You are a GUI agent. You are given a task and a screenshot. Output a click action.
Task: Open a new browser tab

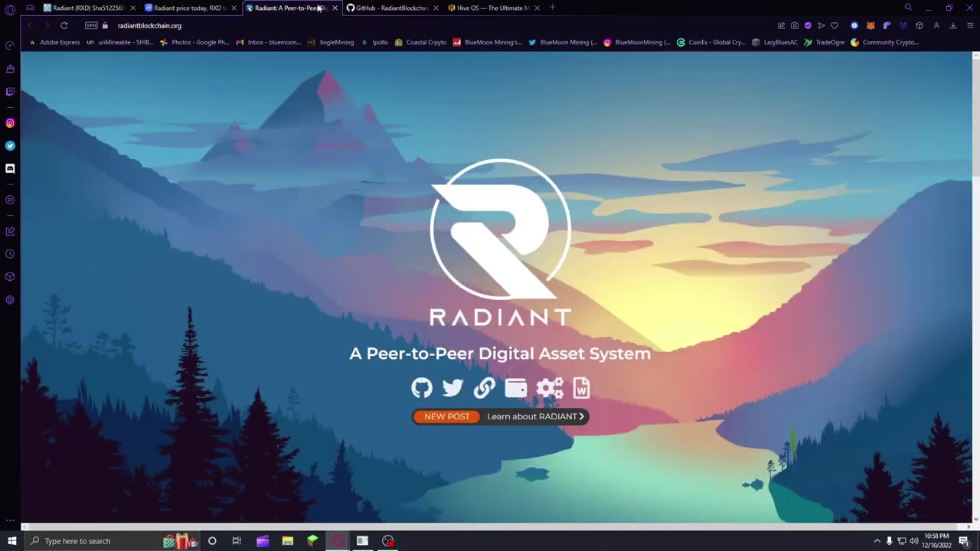tap(552, 8)
